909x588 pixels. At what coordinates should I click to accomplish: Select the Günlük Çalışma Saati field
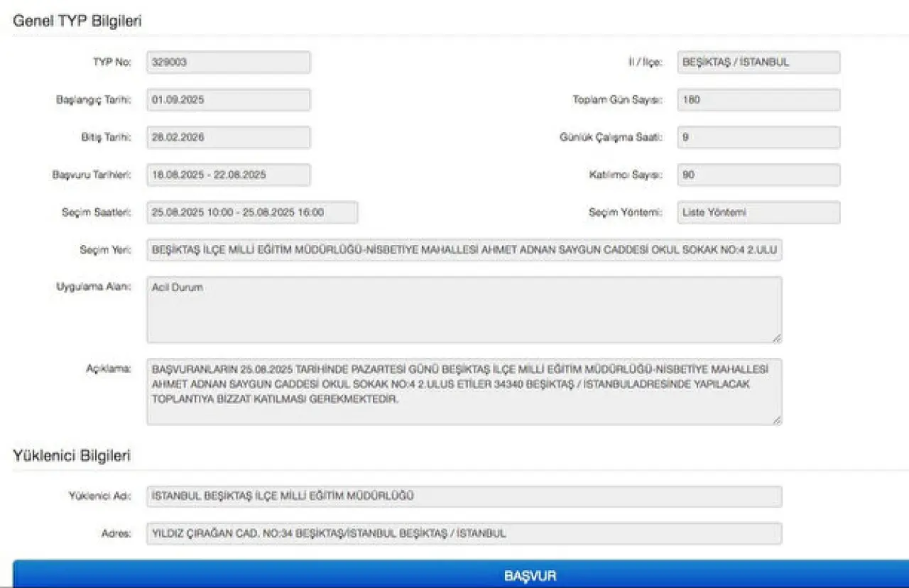pyautogui.click(x=758, y=138)
